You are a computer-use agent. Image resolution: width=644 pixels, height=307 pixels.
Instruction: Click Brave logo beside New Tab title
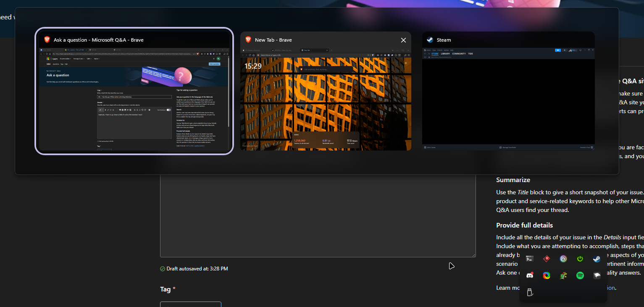click(x=248, y=40)
